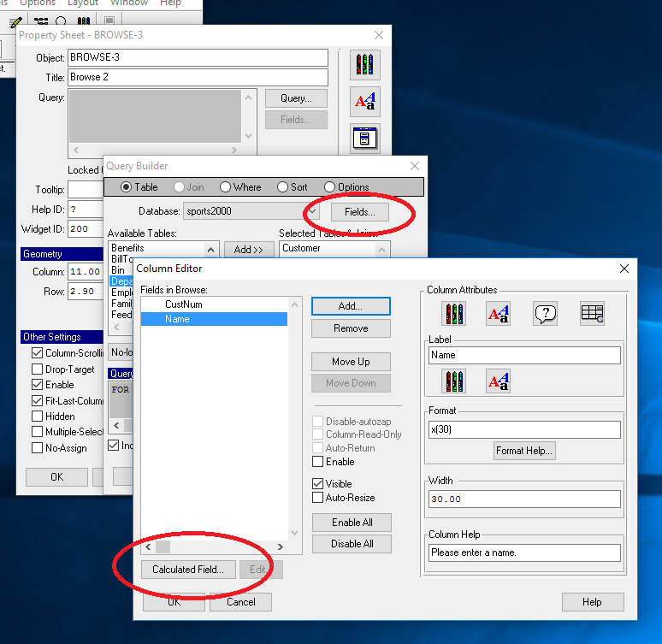Click the Format input field showing x(30)
662x644 pixels.
click(x=524, y=429)
